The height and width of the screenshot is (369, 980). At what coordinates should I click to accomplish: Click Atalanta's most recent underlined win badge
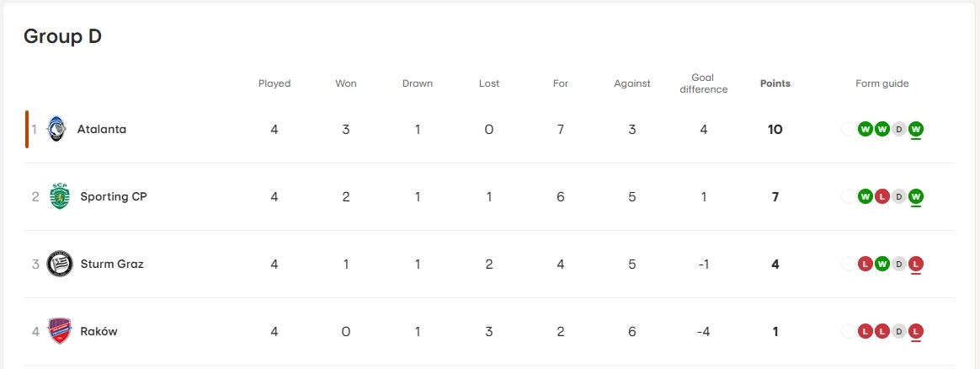[916, 129]
